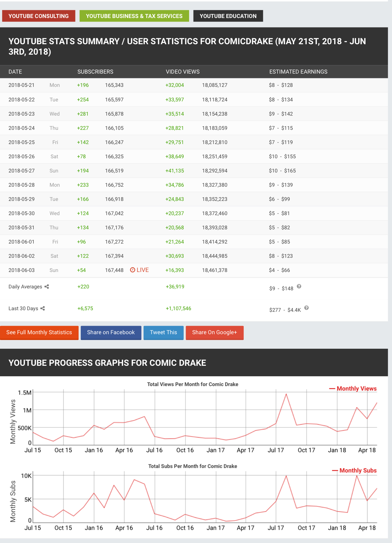Click view gain +41,135

(175, 171)
